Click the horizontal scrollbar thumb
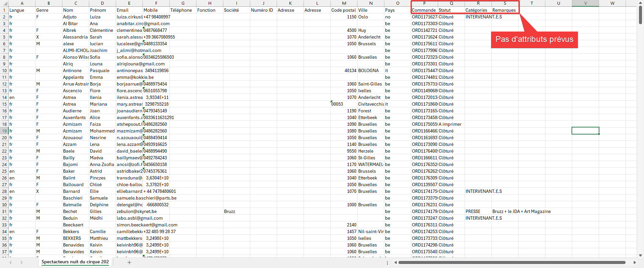The height and width of the screenshot is (268, 644). [x=512, y=262]
